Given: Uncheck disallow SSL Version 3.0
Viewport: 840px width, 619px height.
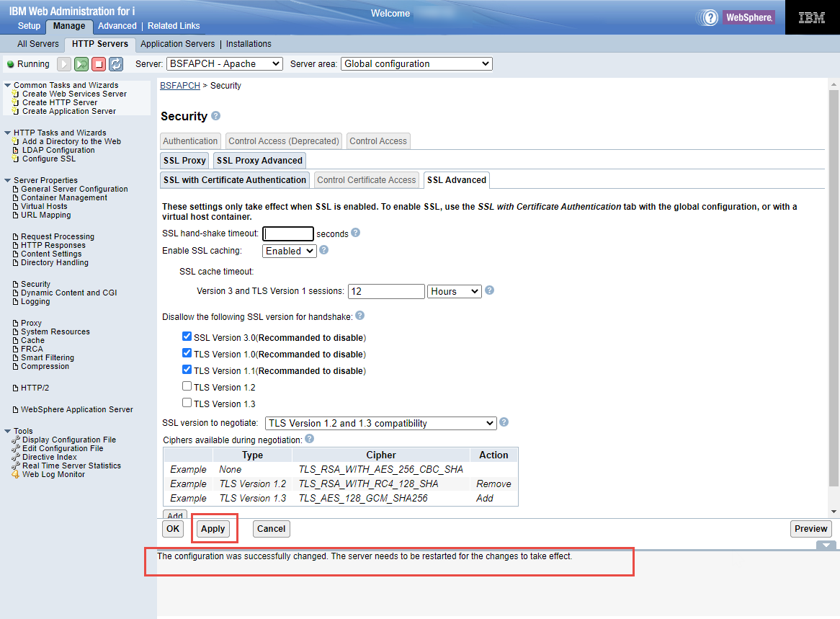Looking at the screenshot, I should click(x=187, y=336).
